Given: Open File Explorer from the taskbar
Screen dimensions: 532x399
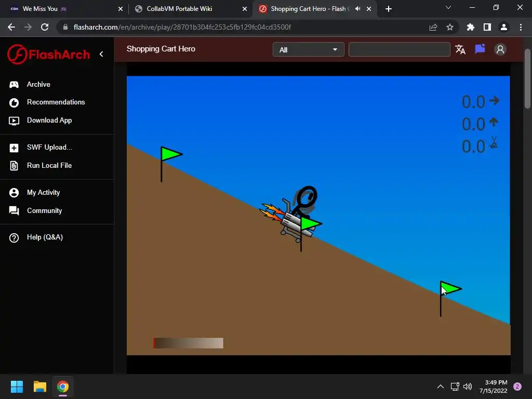Looking at the screenshot, I should [x=39, y=387].
